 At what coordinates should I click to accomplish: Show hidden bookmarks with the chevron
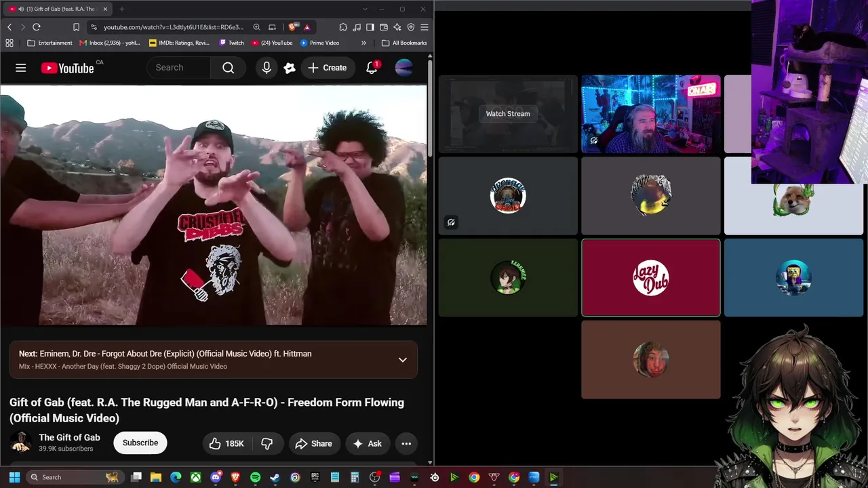click(363, 43)
